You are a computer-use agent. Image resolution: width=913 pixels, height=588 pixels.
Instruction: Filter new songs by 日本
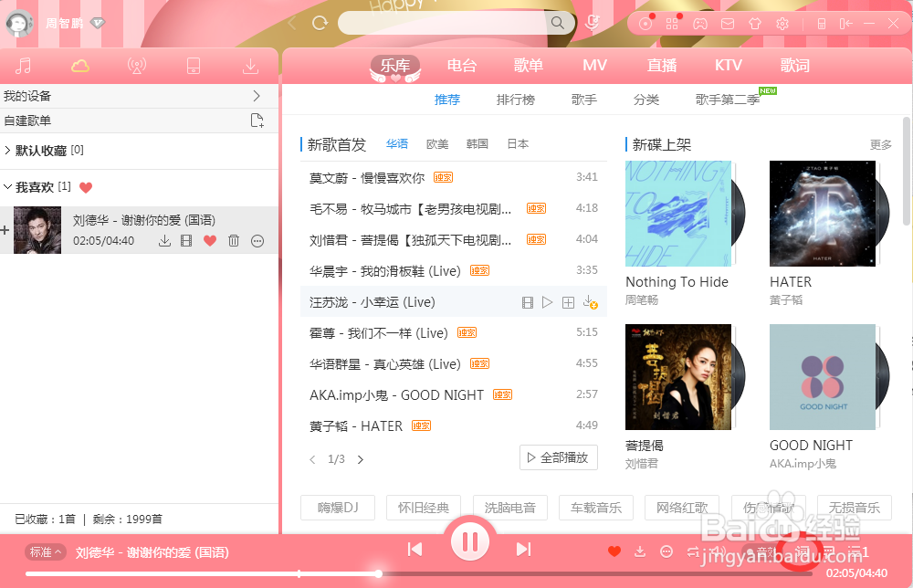pyautogui.click(x=518, y=143)
